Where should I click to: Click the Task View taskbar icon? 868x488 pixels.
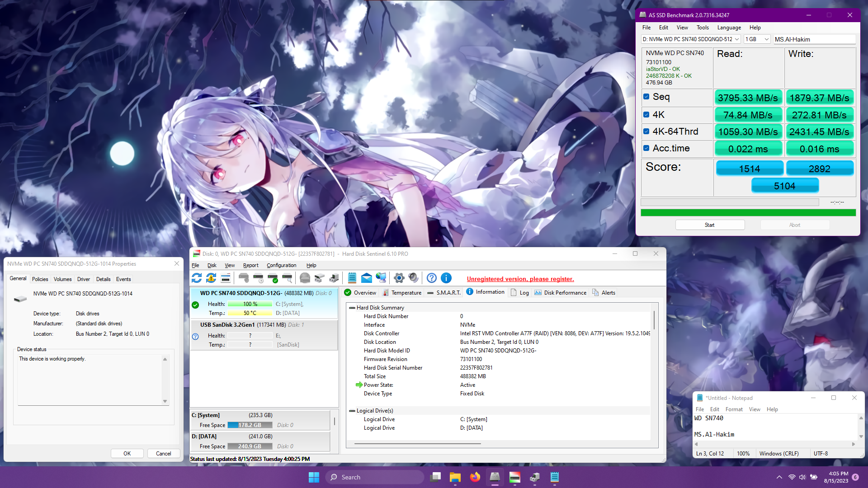[435, 477]
